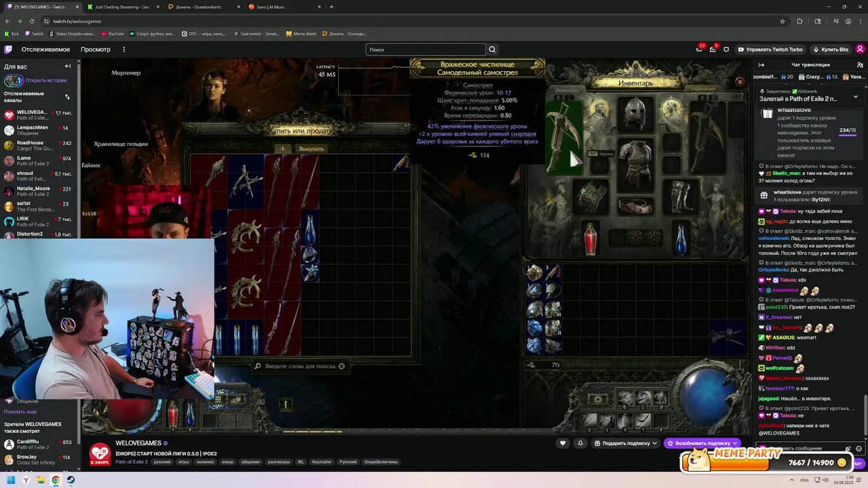This screenshot has width=868, height=488.
Task: Open the notifications inbox with badge 5
Action: click(x=713, y=49)
